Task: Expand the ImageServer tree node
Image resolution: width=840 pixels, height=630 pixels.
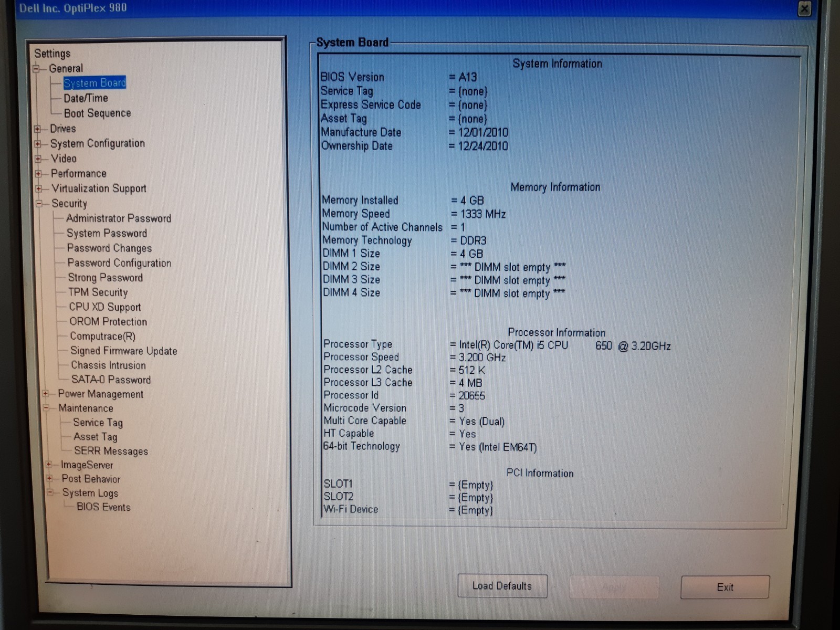Action: pyautogui.click(x=49, y=465)
